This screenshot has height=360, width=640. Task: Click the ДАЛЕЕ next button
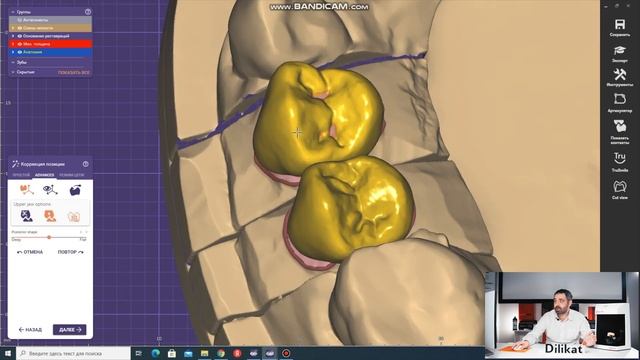[x=69, y=330]
